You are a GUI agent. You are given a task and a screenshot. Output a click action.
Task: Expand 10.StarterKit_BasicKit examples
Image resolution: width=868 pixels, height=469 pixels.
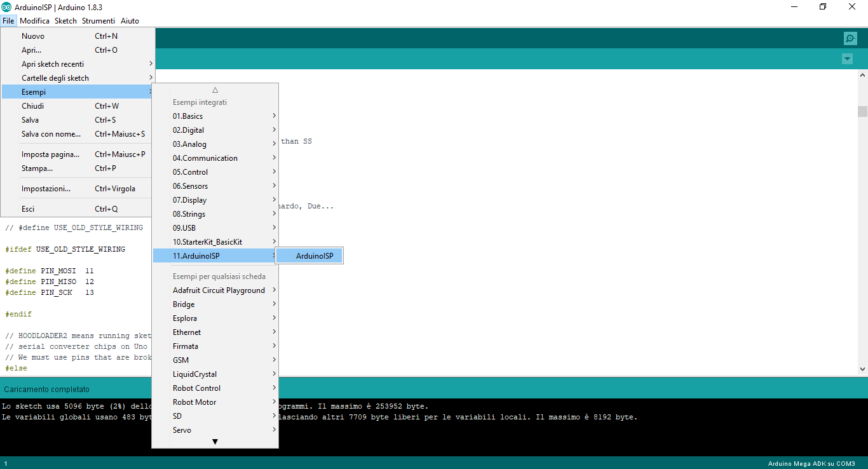coord(215,242)
